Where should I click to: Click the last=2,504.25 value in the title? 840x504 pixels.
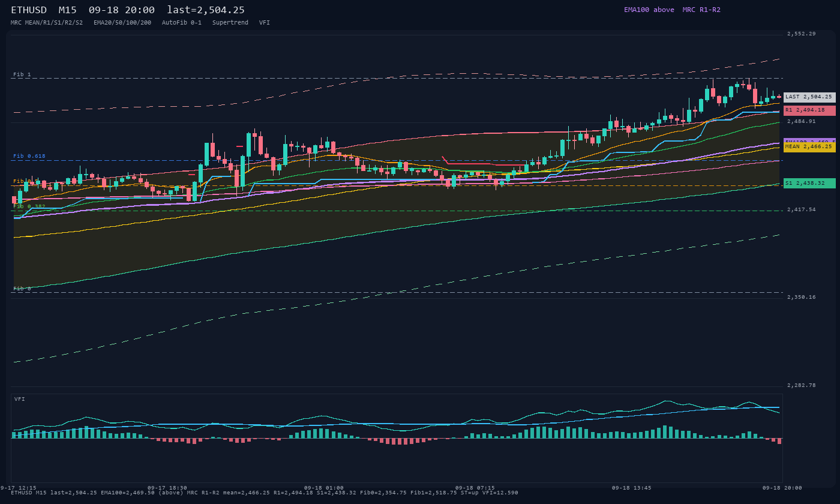click(206, 10)
